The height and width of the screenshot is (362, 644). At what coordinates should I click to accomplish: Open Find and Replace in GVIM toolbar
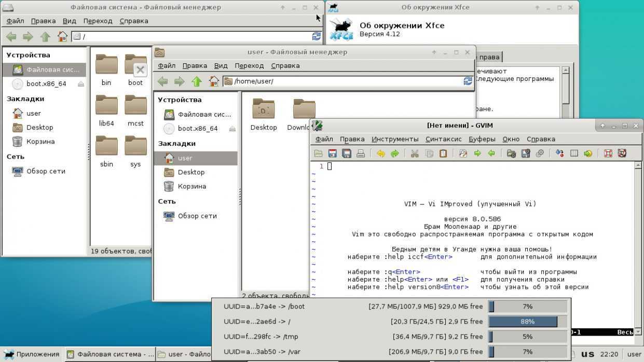click(x=463, y=154)
